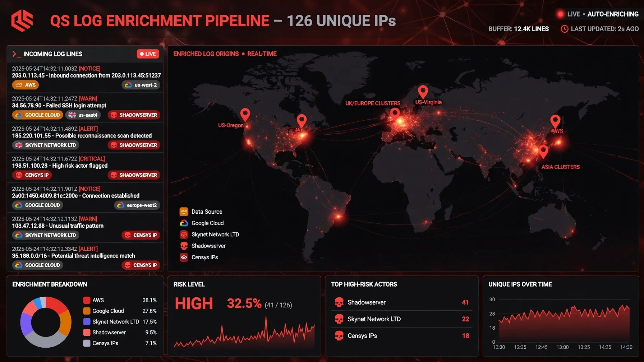This screenshot has height=362, width=644.
Task: Click Skynet Network LTD tag on 103.47.12.88 line
Action: [x=46, y=235]
